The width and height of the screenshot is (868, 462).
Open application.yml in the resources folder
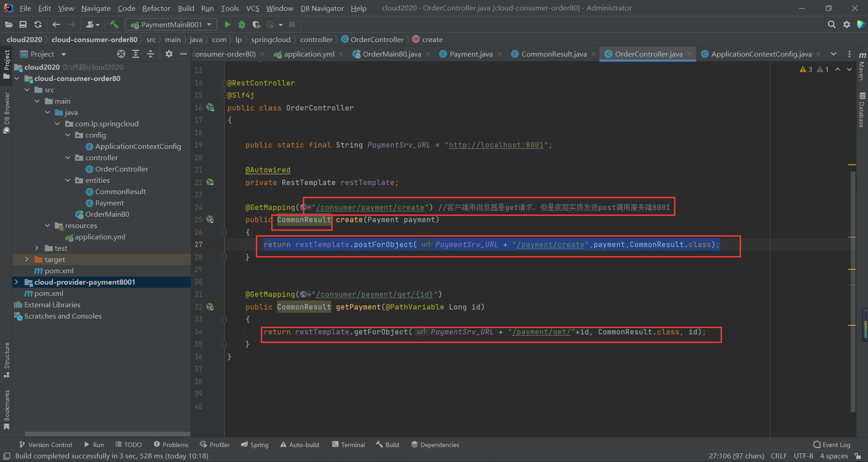pos(100,237)
